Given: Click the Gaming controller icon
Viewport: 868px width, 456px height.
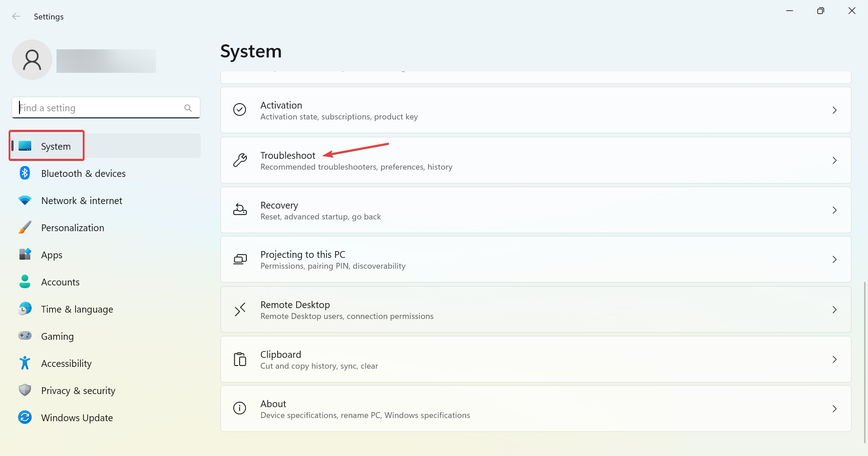Looking at the screenshot, I should tap(25, 336).
